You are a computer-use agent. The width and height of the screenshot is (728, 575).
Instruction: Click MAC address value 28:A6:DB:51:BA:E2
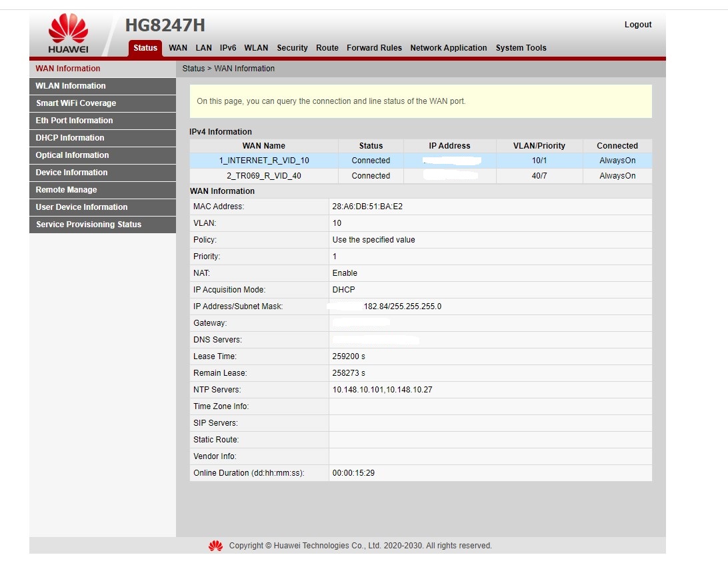coord(367,207)
